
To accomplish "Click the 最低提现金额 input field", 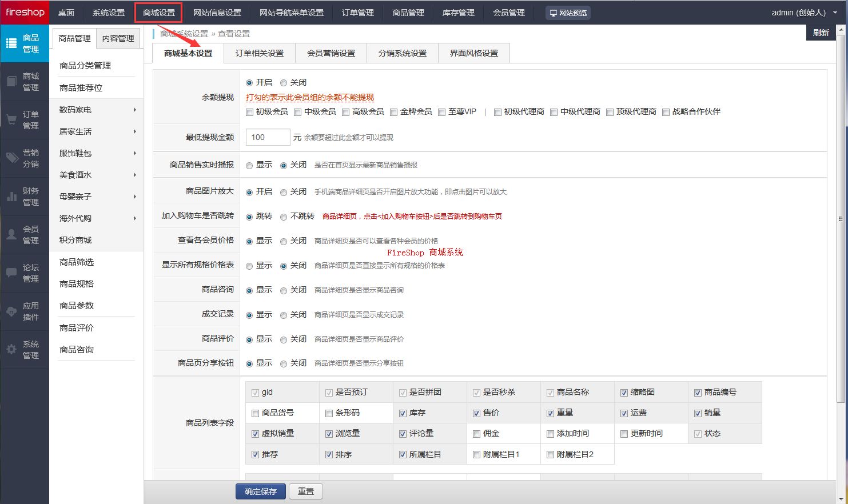I will coord(268,137).
